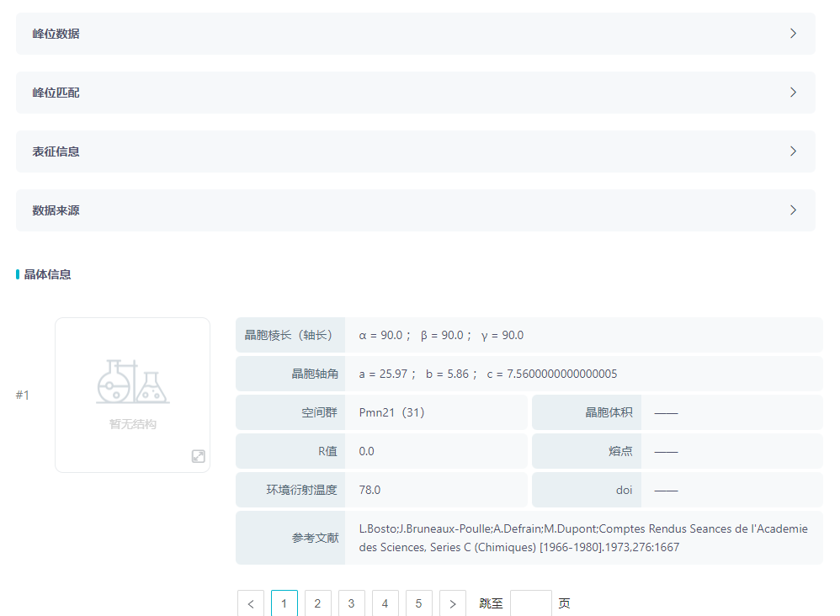Click the R值 0.0 value cell
This screenshot has height=616, width=840.
[437, 451]
